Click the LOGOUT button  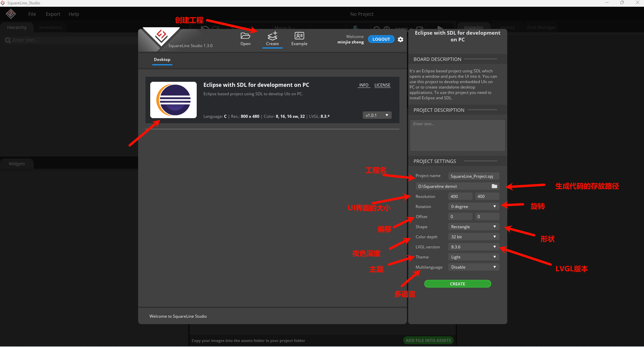click(381, 39)
